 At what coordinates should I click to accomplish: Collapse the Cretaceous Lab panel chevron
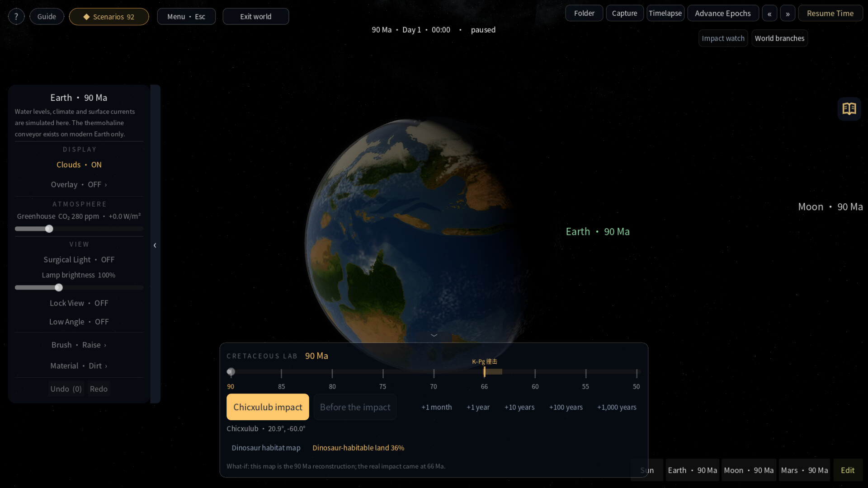point(434,335)
